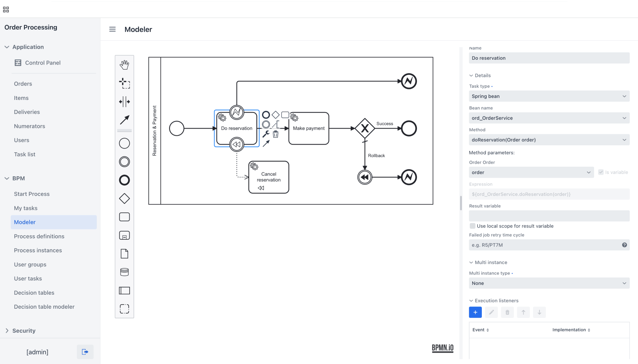Collapse the Details section

[480, 76]
